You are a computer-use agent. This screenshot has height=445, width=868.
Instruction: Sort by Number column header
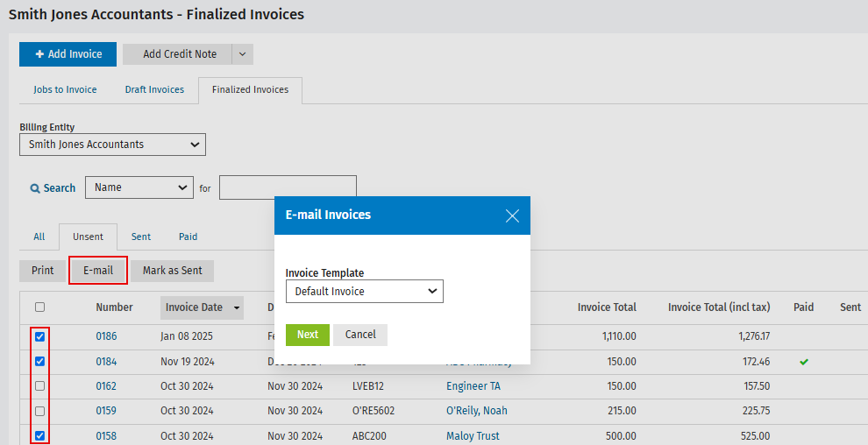point(114,307)
